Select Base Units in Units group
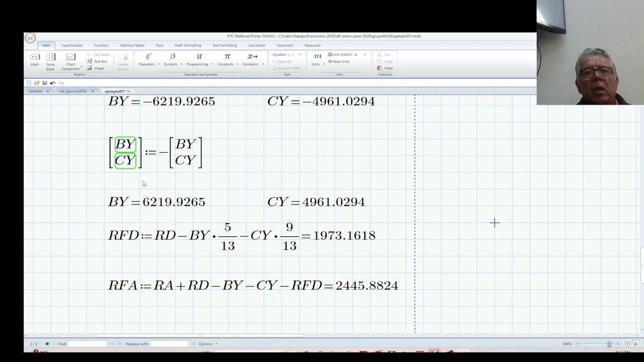644x362 pixels. [339, 61]
